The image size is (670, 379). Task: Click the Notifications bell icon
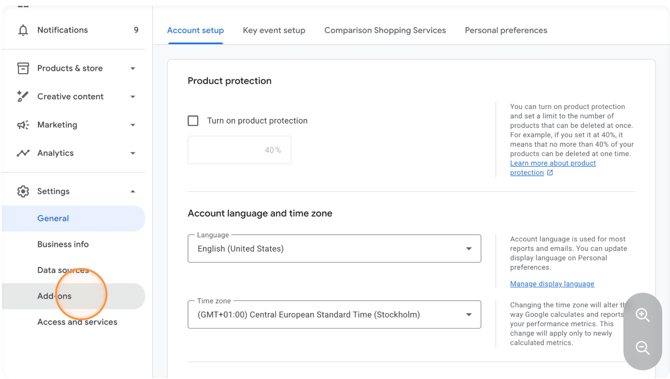pyautogui.click(x=23, y=30)
